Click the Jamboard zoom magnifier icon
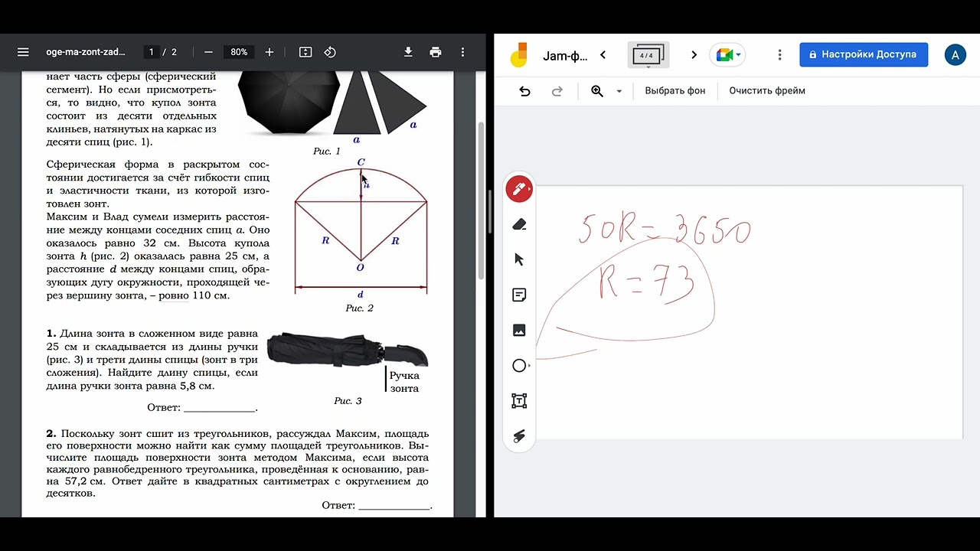This screenshot has height=551, width=980. pos(597,91)
